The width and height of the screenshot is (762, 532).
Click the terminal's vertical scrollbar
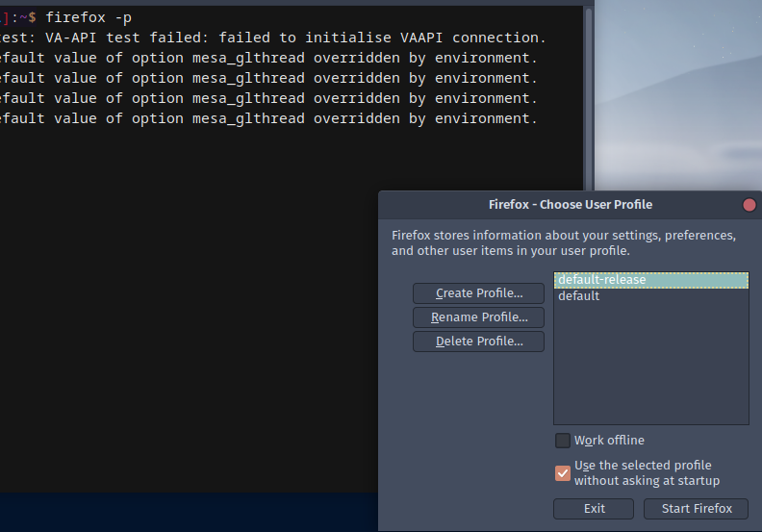click(588, 97)
